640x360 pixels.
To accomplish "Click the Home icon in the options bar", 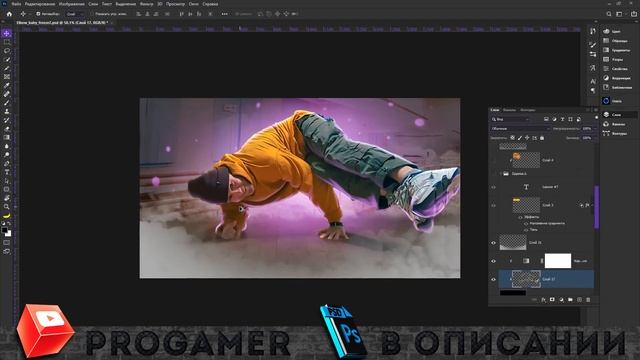I will pos(9,14).
